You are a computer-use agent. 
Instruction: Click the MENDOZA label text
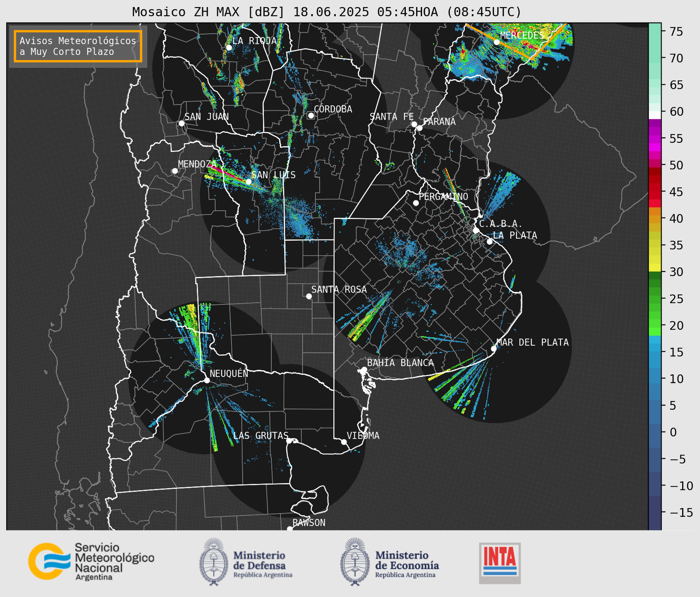[x=198, y=164]
